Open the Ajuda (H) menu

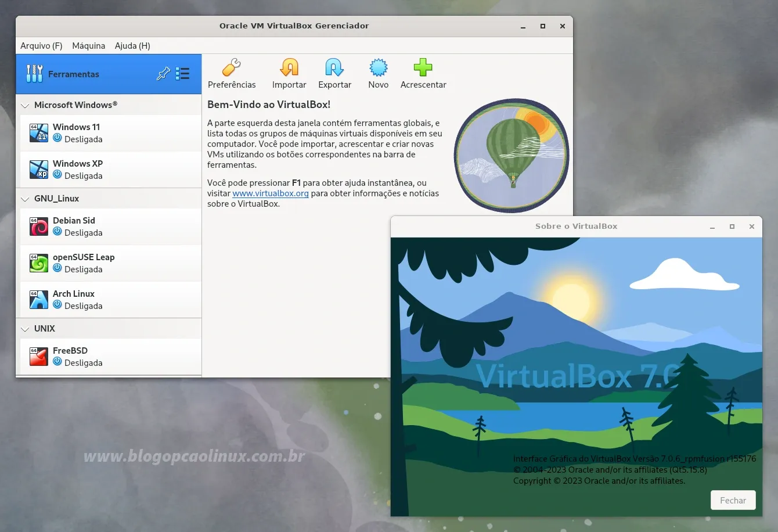click(x=132, y=46)
